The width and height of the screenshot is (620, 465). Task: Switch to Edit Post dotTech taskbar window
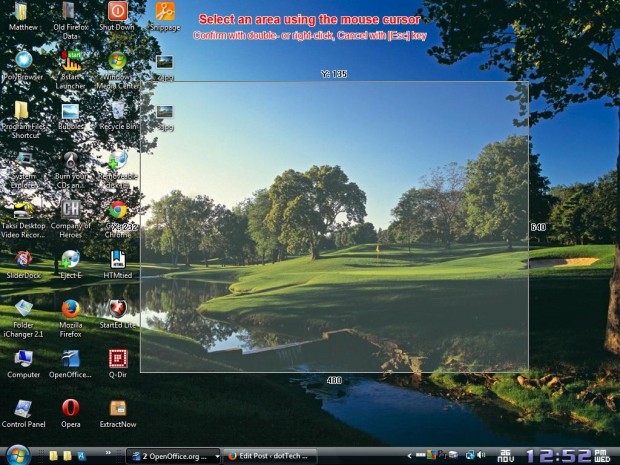click(x=268, y=456)
